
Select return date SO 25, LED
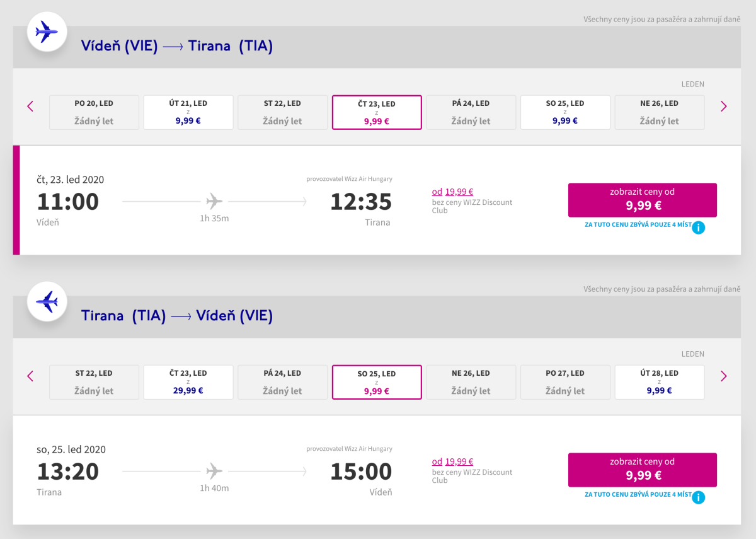tap(377, 382)
